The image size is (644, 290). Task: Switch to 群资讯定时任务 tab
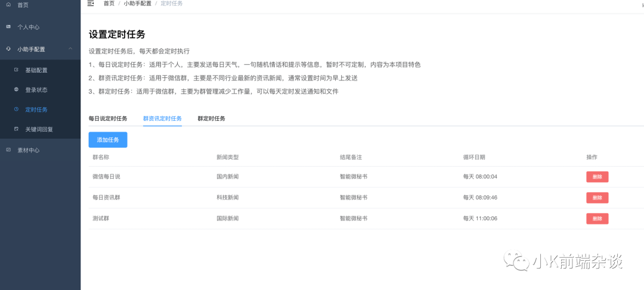(x=162, y=119)
